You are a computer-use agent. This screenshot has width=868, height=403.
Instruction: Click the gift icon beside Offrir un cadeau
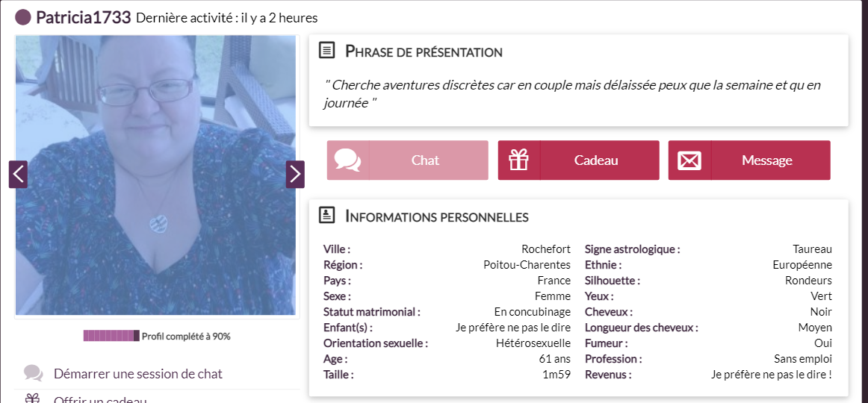coord(33,399)
